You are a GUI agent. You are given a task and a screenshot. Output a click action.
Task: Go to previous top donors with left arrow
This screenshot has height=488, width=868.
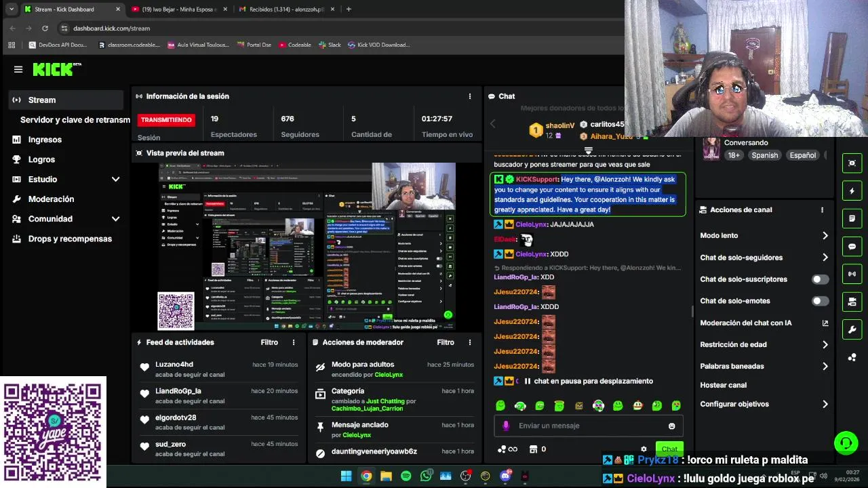click(x=493, y=123)
